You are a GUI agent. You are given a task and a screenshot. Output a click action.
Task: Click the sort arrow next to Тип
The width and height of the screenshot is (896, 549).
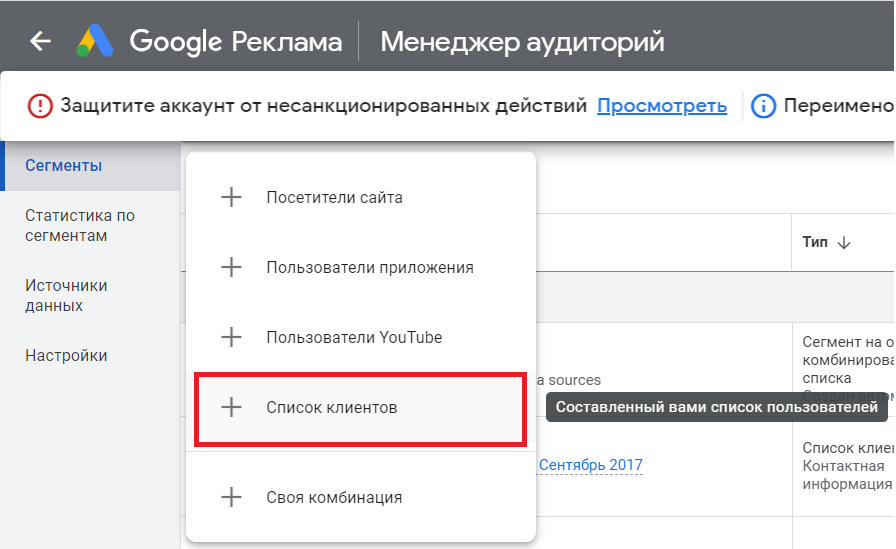[843, 242]
